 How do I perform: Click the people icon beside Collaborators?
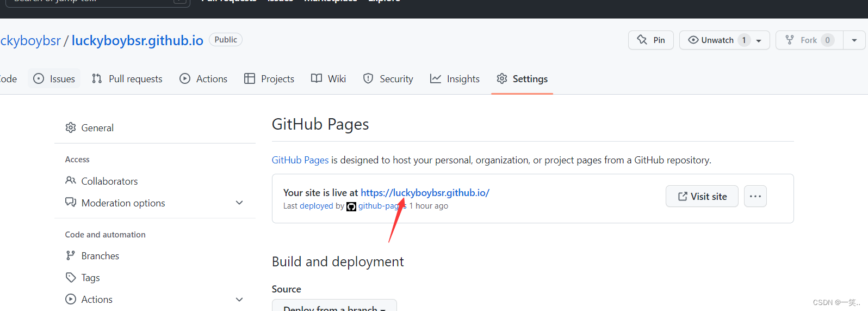71,180
